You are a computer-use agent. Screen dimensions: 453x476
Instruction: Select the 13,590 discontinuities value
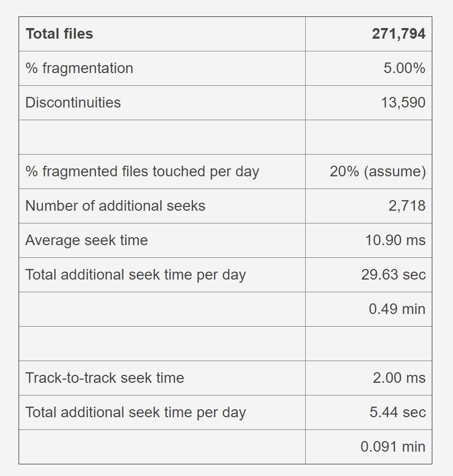403,103
